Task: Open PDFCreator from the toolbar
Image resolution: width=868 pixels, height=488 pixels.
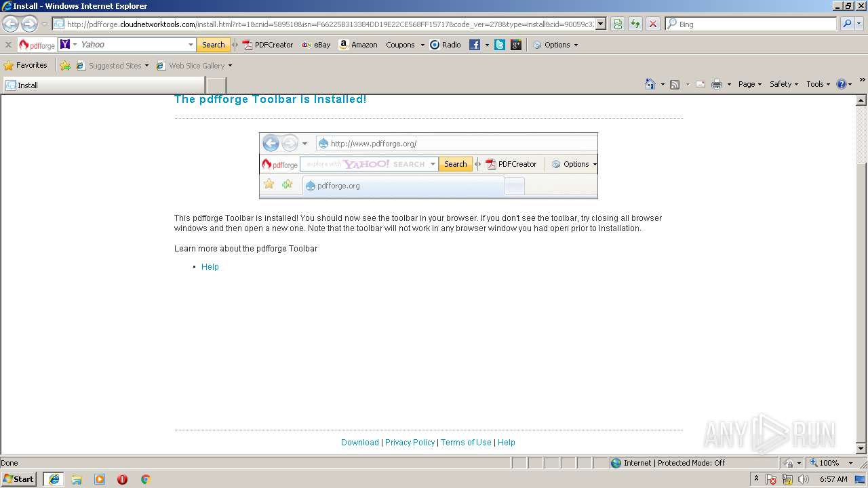Action: click(268, 45)
